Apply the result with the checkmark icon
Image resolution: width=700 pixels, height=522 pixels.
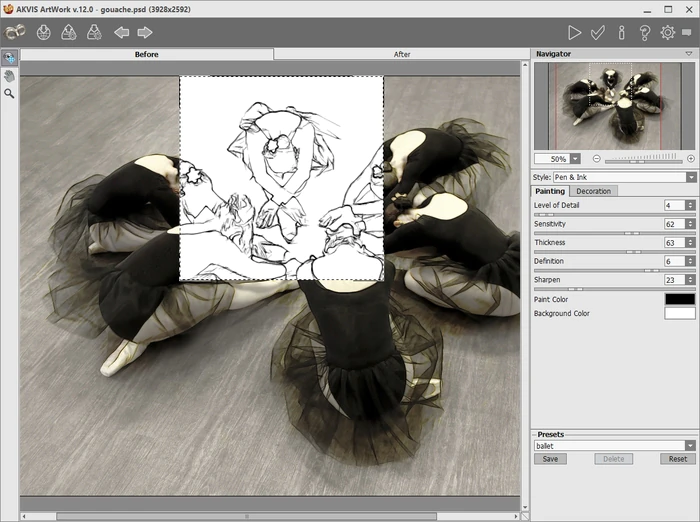click(597, 33)
